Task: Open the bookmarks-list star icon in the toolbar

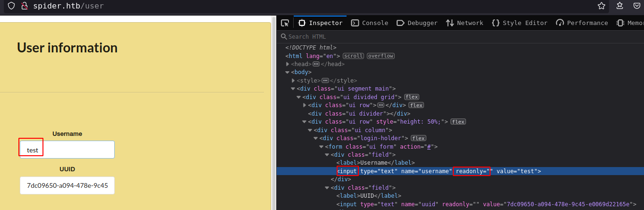Action: click(620, 6)
